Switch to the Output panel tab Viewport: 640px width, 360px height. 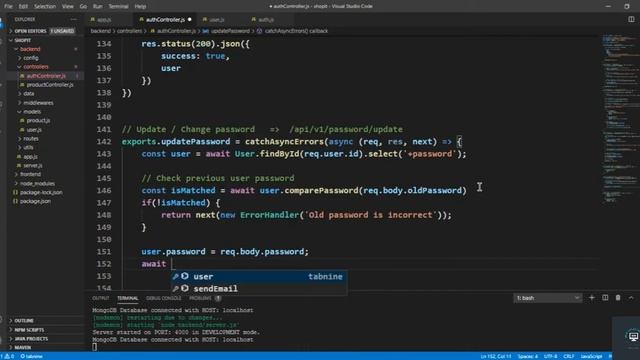(x=101, y=298)
